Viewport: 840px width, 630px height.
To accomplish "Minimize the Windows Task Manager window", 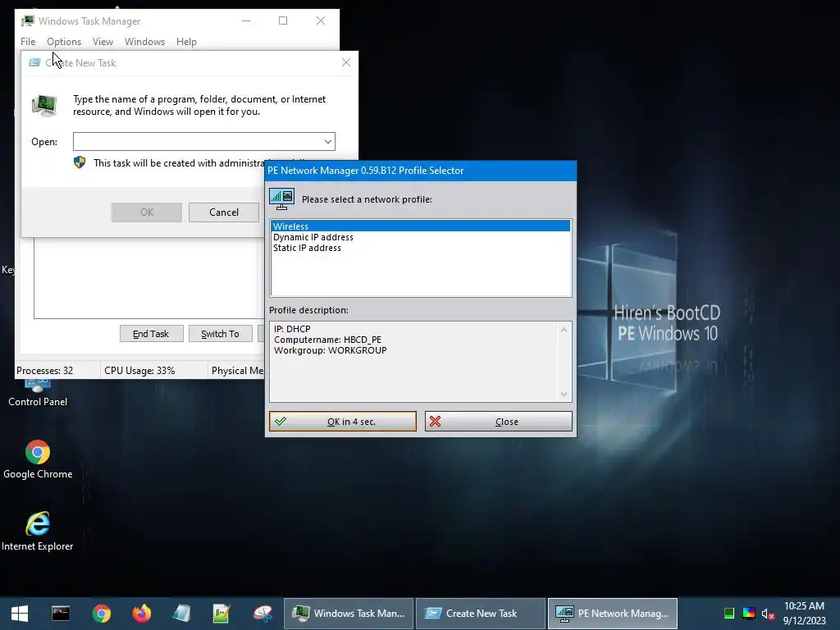I will click(246, 21).
